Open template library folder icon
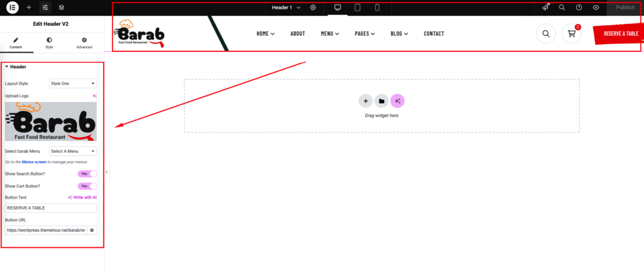This screenshot has width=644, height=274. coord(381,101)
